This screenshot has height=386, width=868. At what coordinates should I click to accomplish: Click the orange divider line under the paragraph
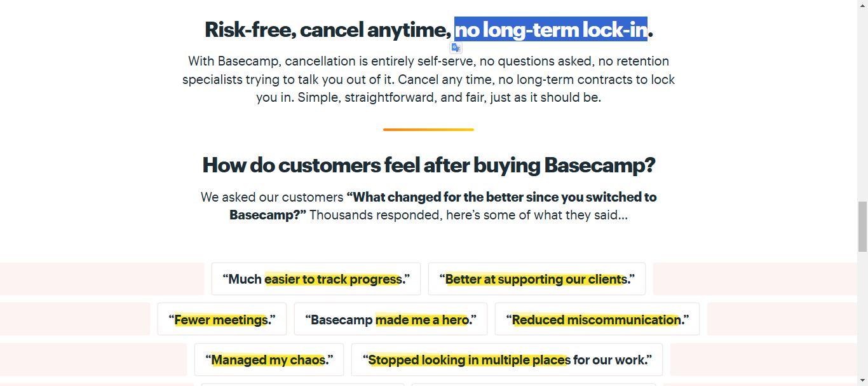[x=428, y=130]
